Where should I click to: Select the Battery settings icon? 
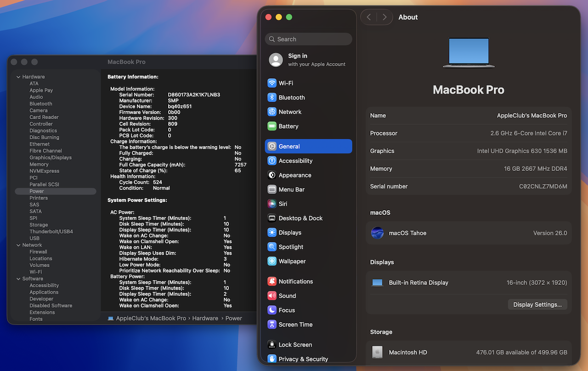272,126
